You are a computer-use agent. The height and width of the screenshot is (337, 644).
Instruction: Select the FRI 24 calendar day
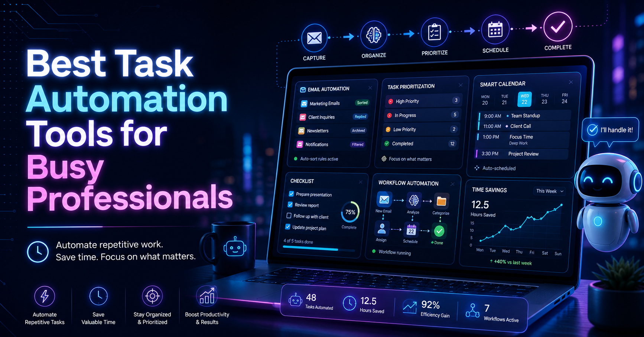pos(565,98)
